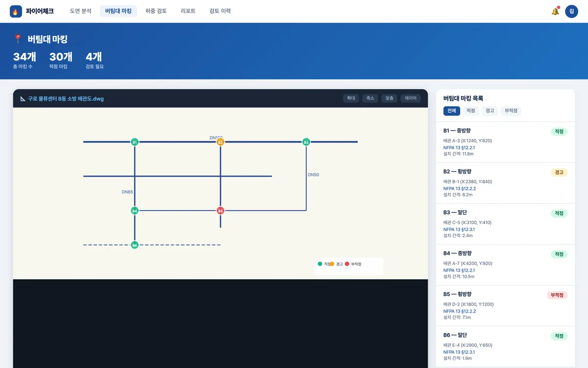Open the 레이어 layers button
Screen dimensions: 588x368
(410, 98)
